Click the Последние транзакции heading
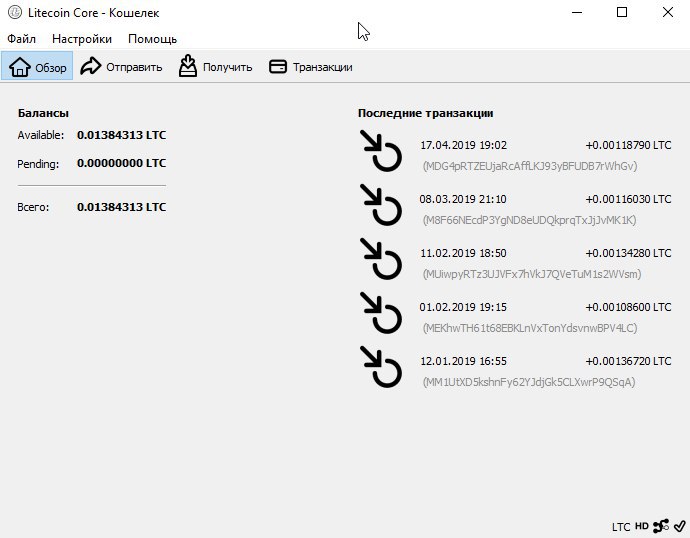The image size is (690, 538). [x=426, y=113]
